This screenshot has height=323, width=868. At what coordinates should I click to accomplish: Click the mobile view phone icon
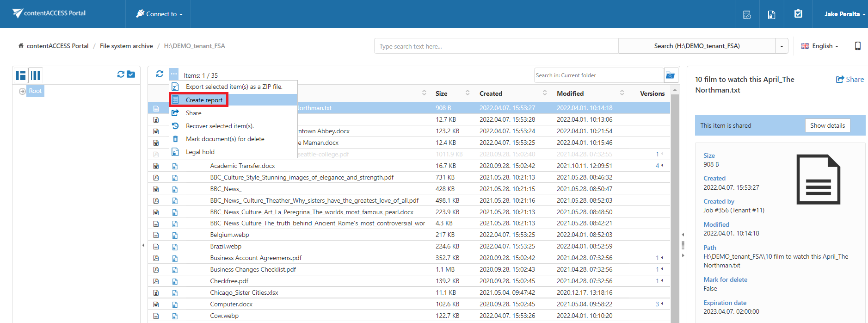[857, 46]
